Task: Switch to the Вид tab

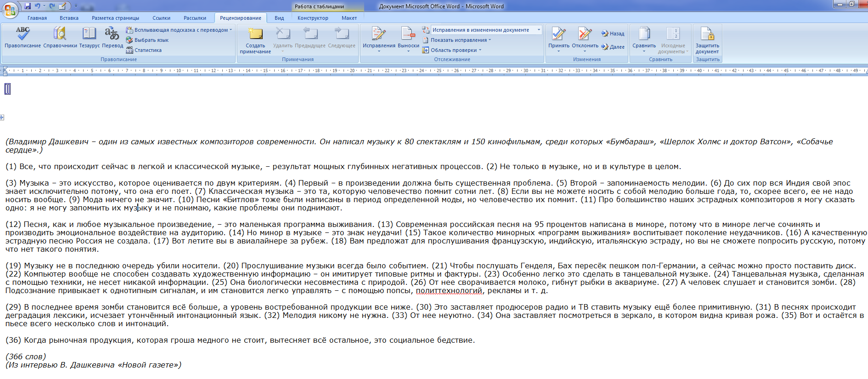Action: [x=279, y=18]
